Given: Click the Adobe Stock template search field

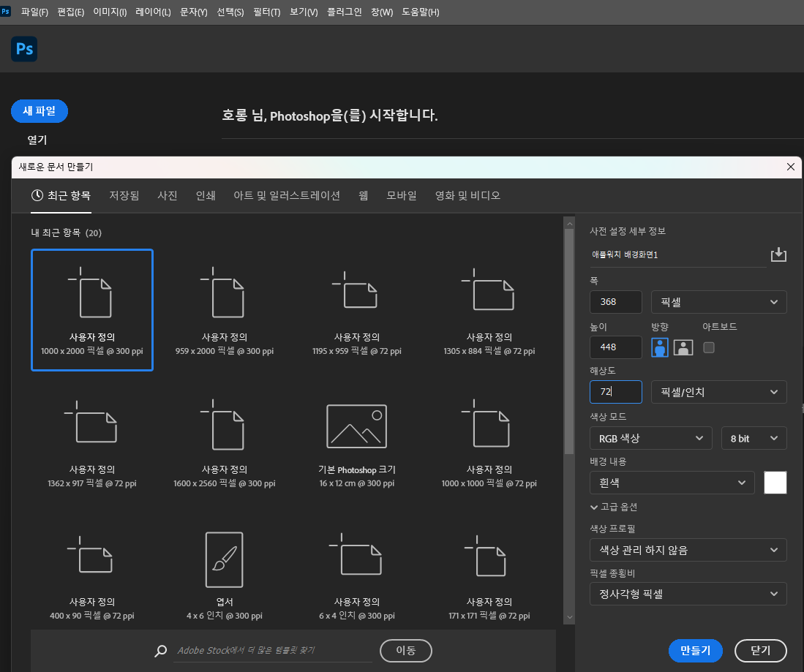Looking at the screenshot, I should point(273,651).
